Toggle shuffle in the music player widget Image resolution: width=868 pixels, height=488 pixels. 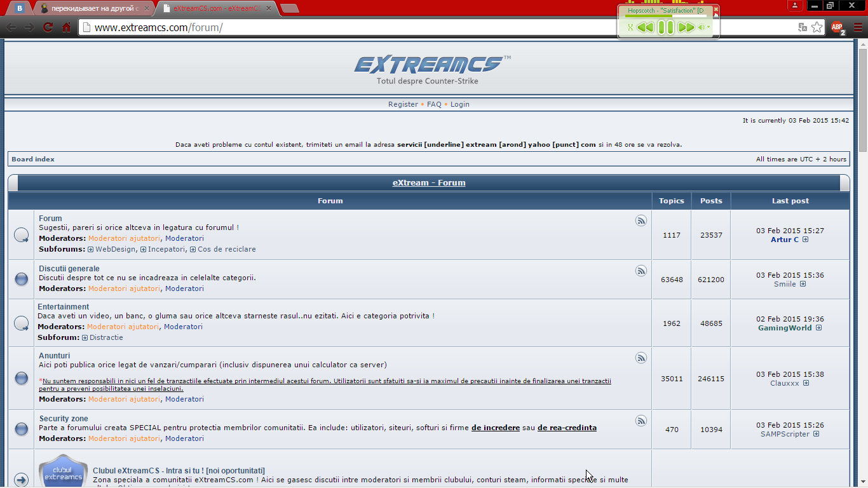pyautogui.click(x=630, y=27)
